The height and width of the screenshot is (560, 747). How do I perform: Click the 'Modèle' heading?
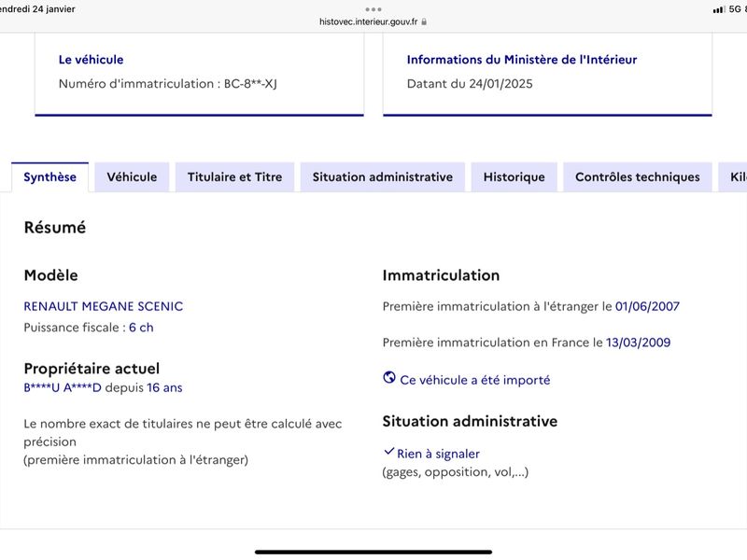click(x=51, y=275)
